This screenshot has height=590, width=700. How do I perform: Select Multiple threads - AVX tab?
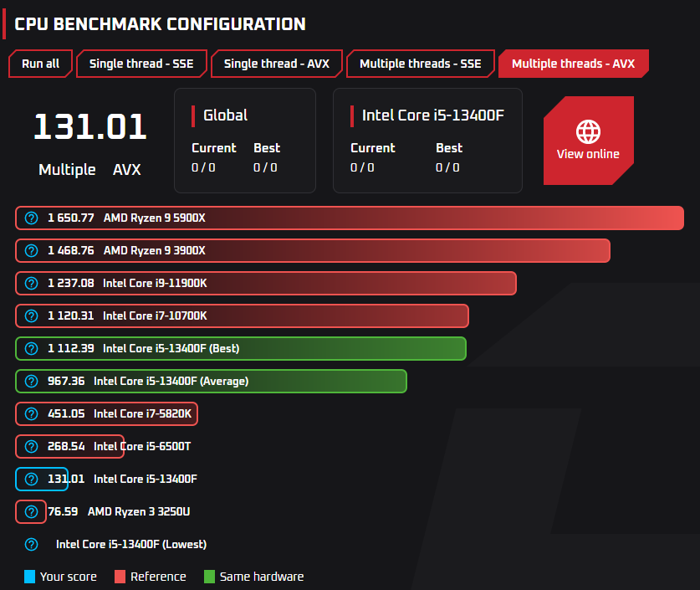pos(573,64)
